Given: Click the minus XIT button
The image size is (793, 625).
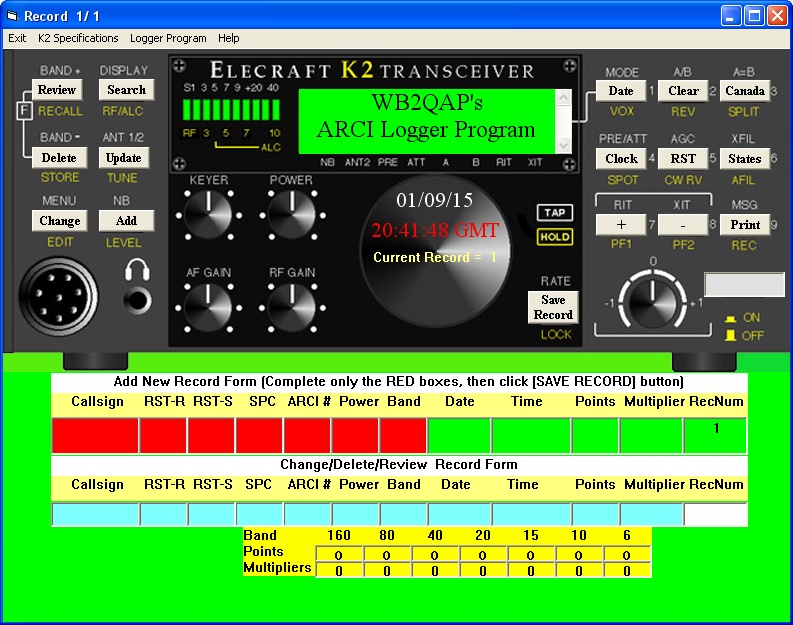Looking at the screenshot, I should 683,225.
